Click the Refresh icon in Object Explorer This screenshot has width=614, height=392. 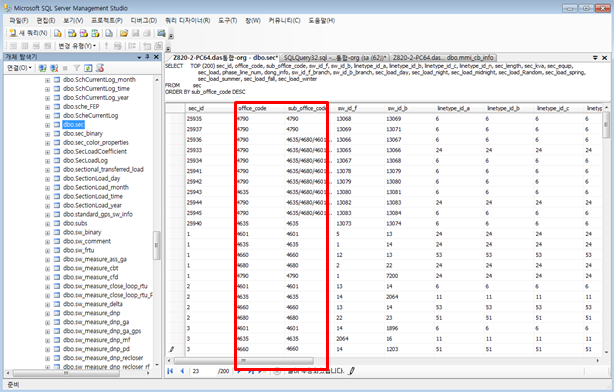pyautogui.click(x=88, y=68)
